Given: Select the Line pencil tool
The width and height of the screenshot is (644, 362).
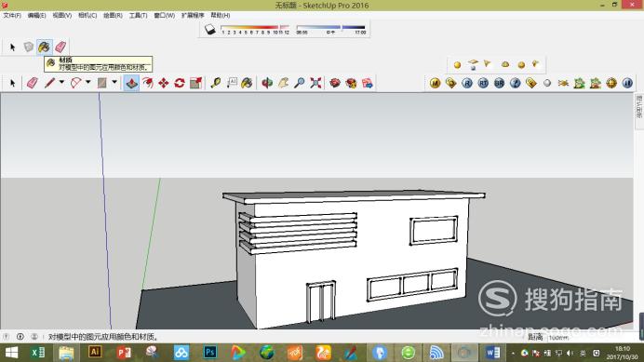Looking at the screenshot, I should (x=49, y=83).
